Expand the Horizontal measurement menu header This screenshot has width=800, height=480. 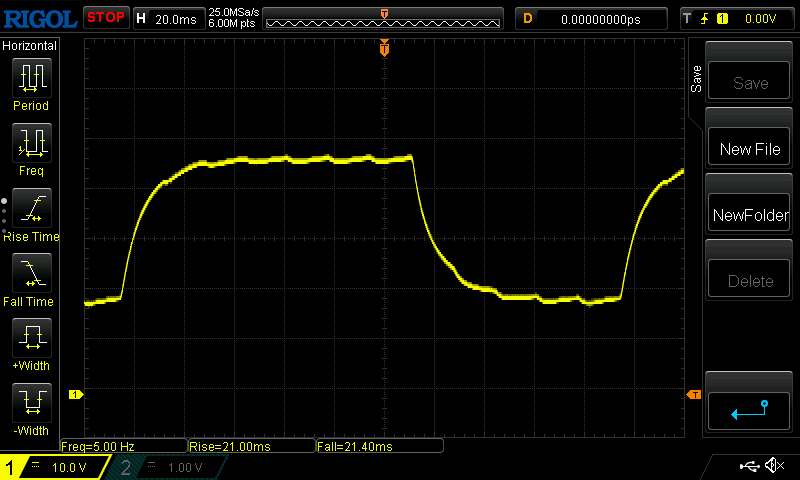coord(30,46)
